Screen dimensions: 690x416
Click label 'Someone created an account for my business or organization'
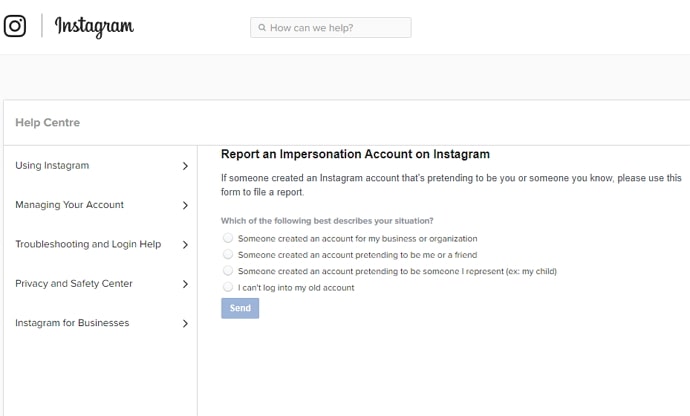click(x=357, y=239)
